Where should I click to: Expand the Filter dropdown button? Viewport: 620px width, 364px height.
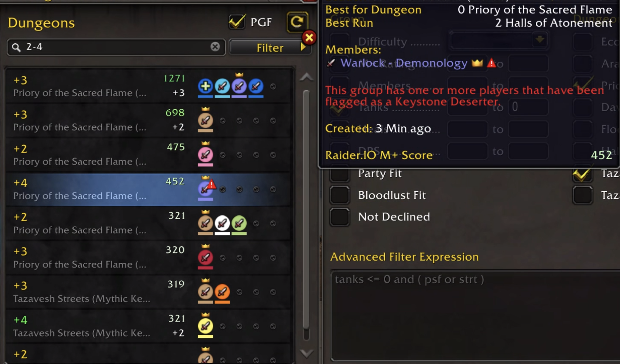click(270, 48)
